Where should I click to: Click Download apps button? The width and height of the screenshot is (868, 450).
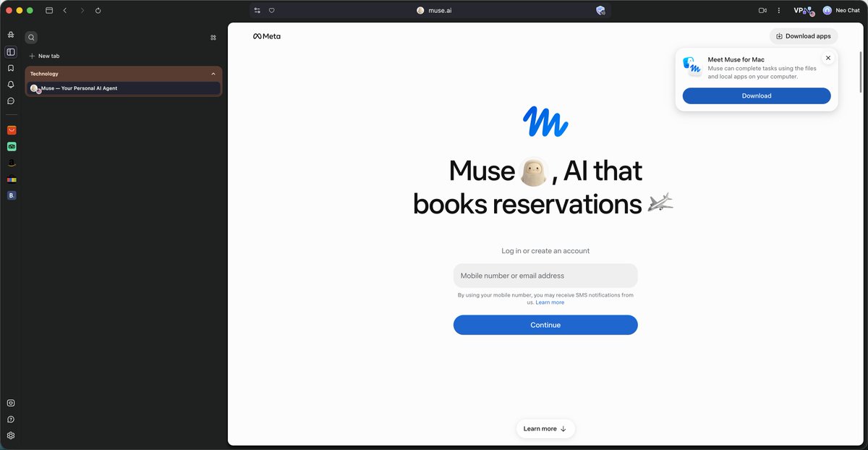[804, 36]
